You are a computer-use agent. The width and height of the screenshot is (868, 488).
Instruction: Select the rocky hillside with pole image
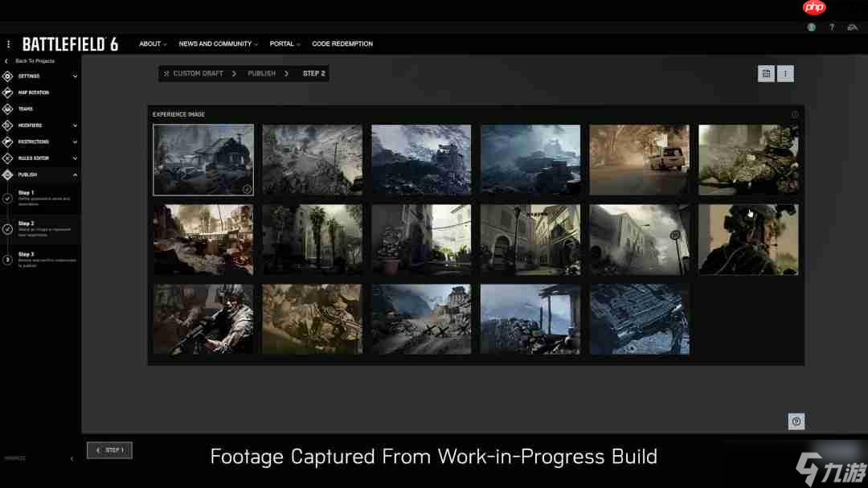pos(312,159)
